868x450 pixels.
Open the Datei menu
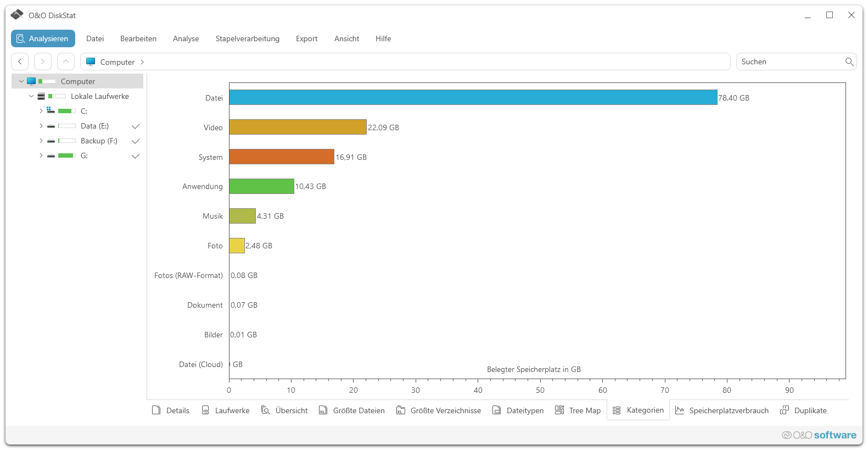coord(95,38)
